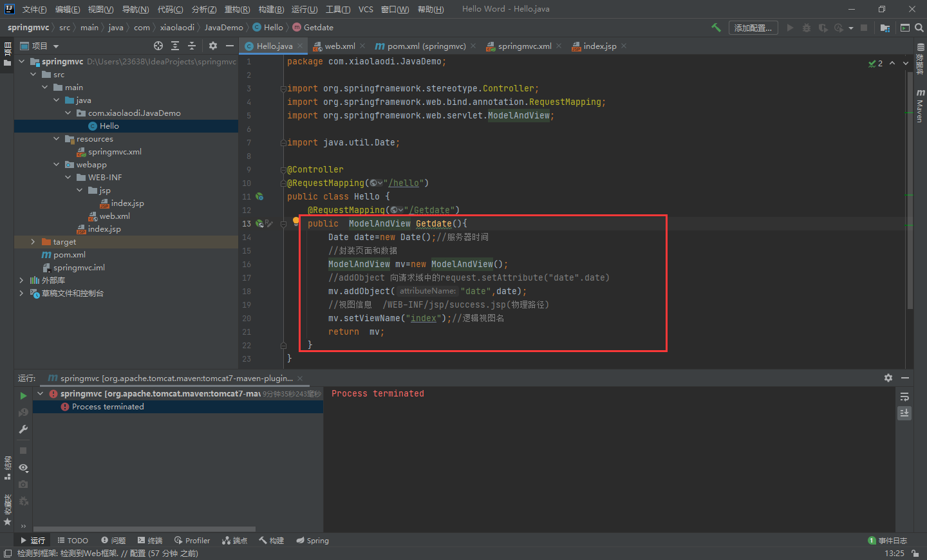Screen dimensions: 927x560
Task: Open Structure sidebar tab
Action: pos(8,468)
